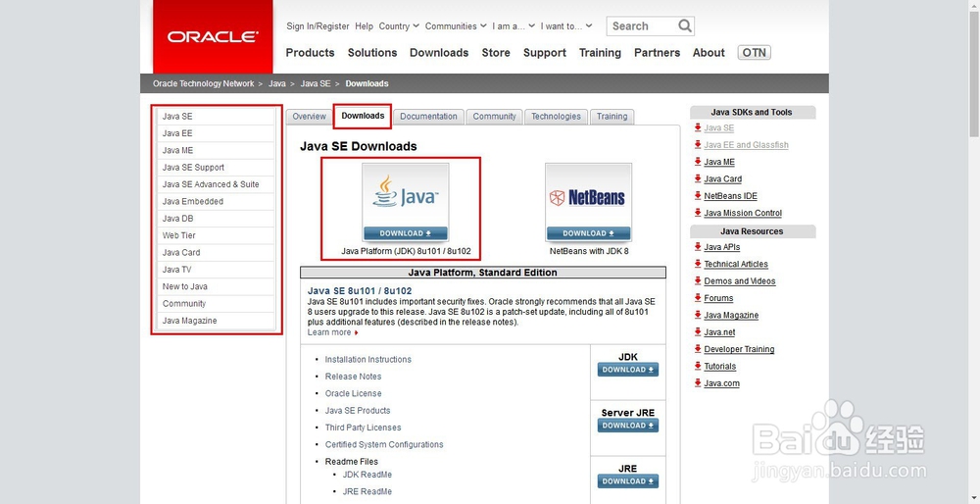The height and width of the screenshot is (504, 980).
Task: Open the Solutions menu
Action: pyautogui.click(x=372, y=53)
